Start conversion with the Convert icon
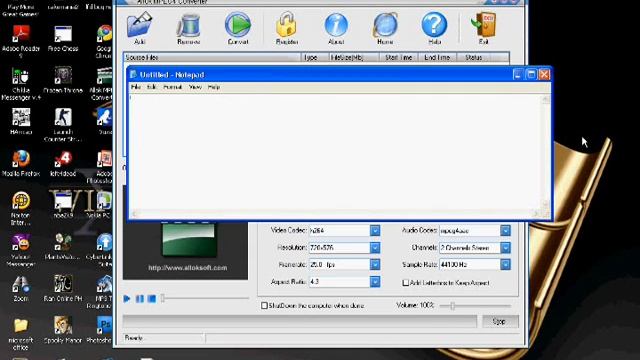640x360 pixels. click(x=238, y=28)
